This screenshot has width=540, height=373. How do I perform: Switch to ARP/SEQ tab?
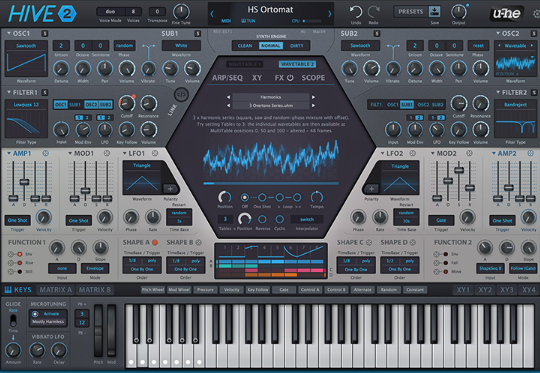point(227,78)
